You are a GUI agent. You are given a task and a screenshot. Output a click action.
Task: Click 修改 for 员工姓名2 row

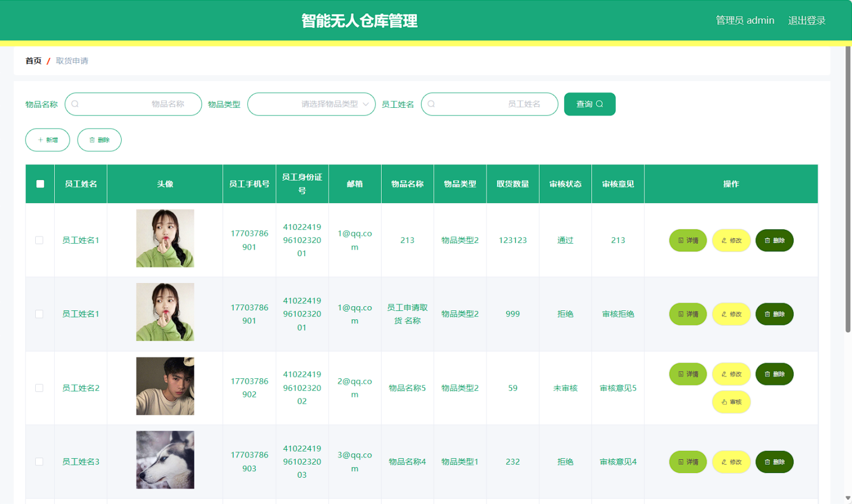[731, 374]
